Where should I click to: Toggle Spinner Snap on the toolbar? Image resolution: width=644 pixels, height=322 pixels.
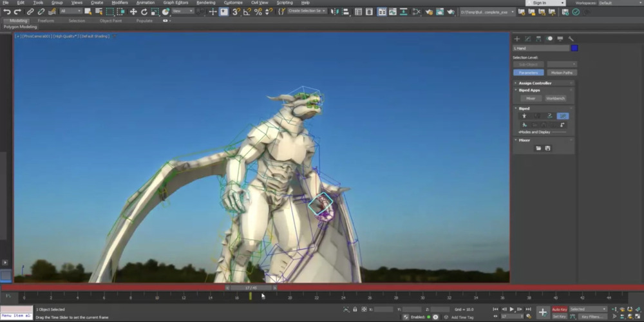(x=269, y=12)
